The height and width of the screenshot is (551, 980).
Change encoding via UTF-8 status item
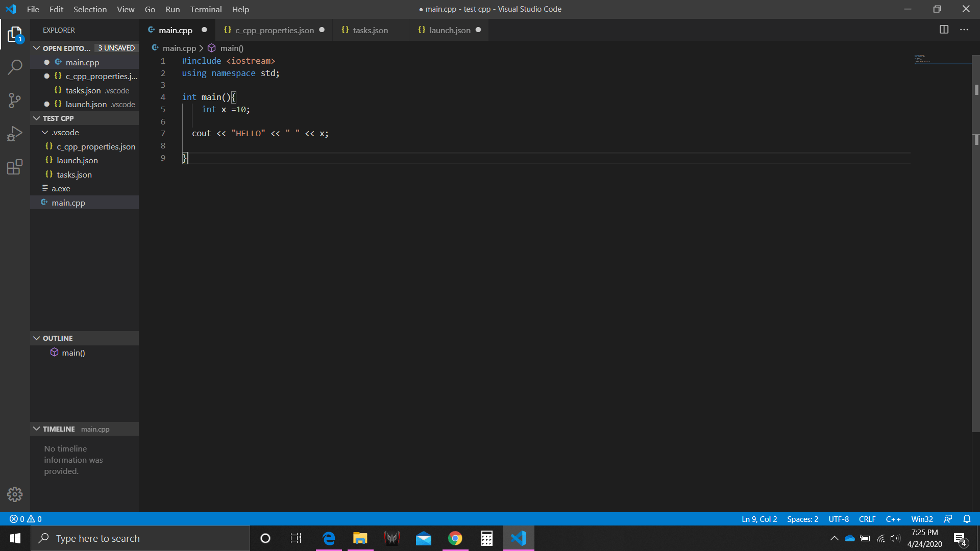pos(838,519)
